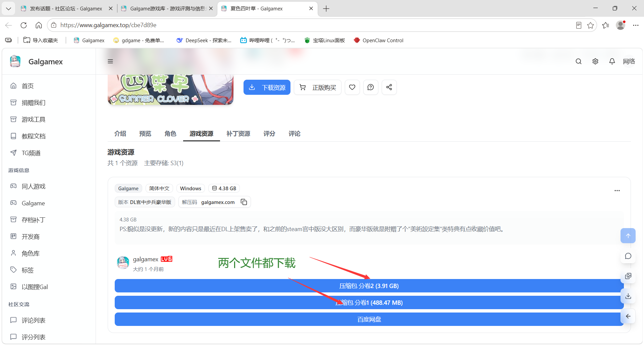Click the feedback question bubble button
The height and width of the screenshot is (345, 644).
point(371,87)
